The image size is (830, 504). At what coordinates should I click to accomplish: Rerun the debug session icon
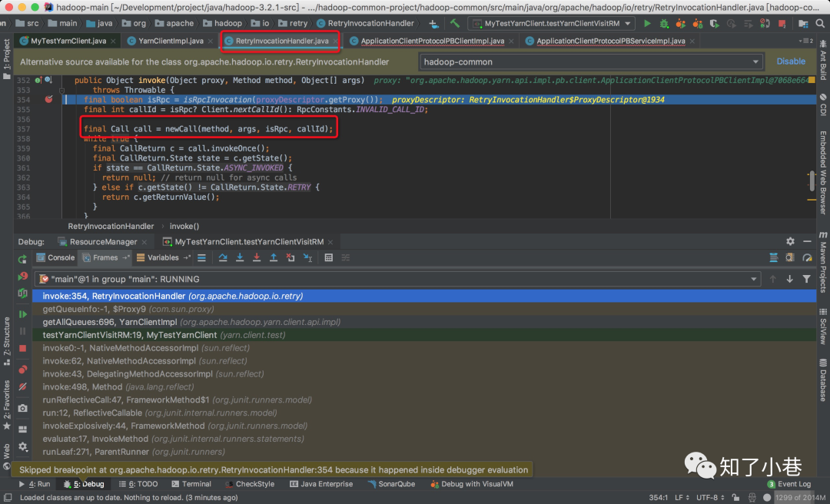pyautogui.click(x=23, y=259)
